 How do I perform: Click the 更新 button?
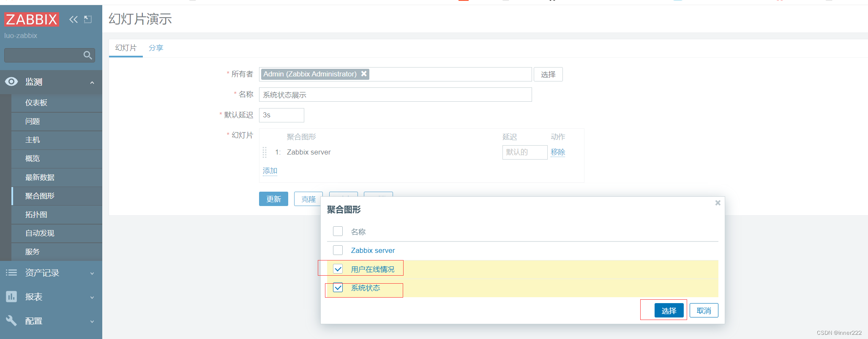pyautogui.click(x=273, y=199)
